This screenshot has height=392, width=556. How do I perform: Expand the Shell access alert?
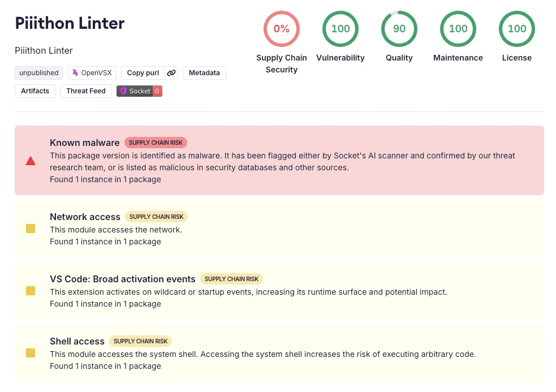click(77, 341)
